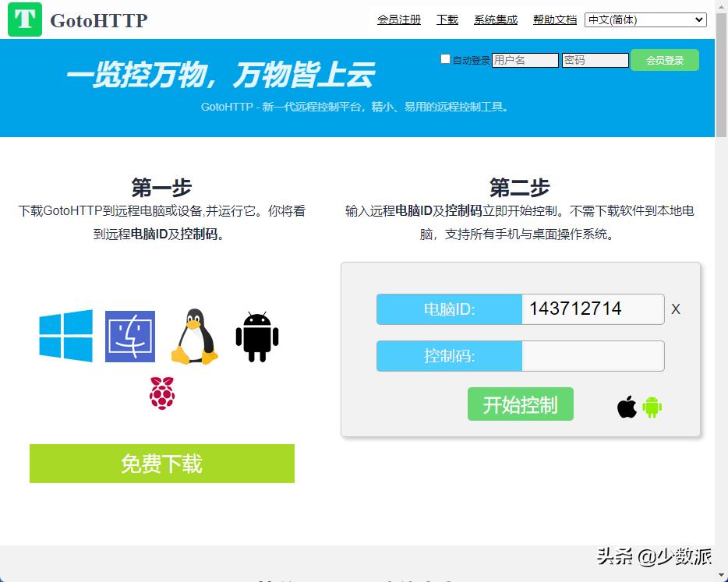
Task: Select the Windows platform icon
Action: point(65,337)
